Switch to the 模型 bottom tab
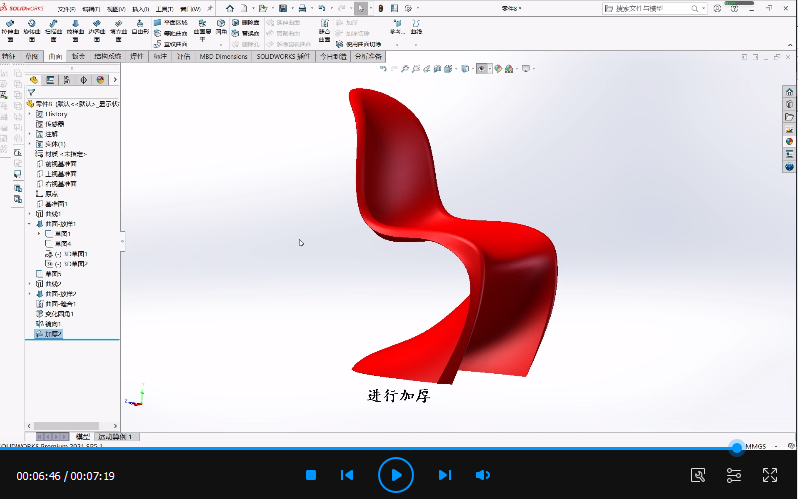This screenshot has height=499, width=798. (82, 437)
